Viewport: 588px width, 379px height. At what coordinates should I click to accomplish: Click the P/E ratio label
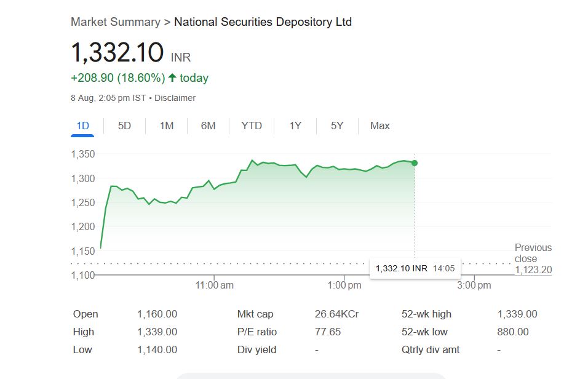256,332
